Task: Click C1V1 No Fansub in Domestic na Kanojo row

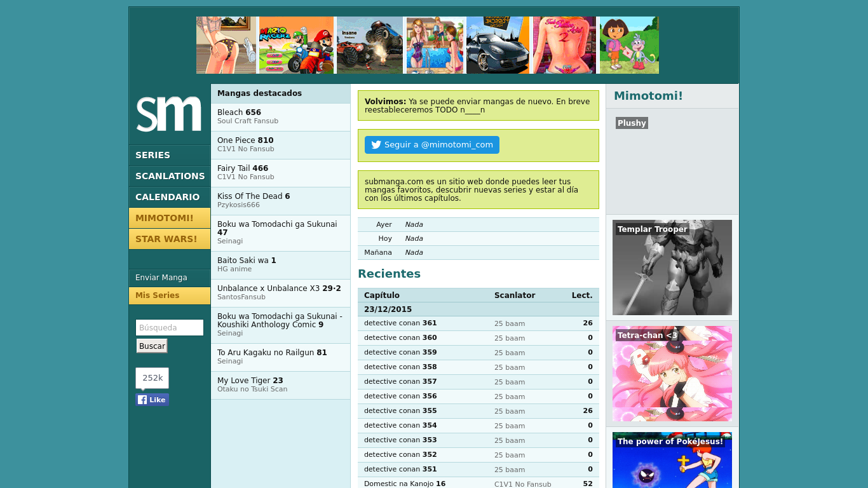Action: (523, 484)
